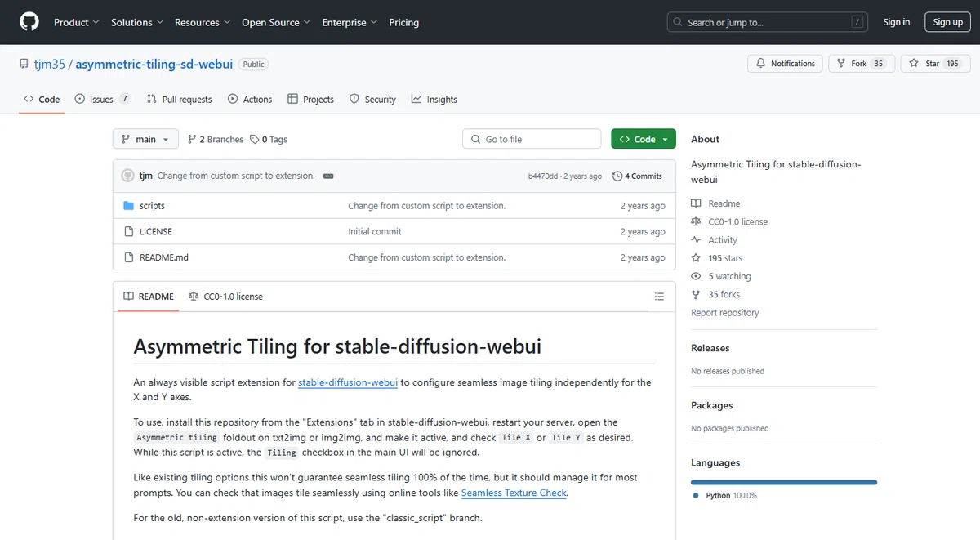Open the Open Source menu dropdown

click(x=276, y=22)
